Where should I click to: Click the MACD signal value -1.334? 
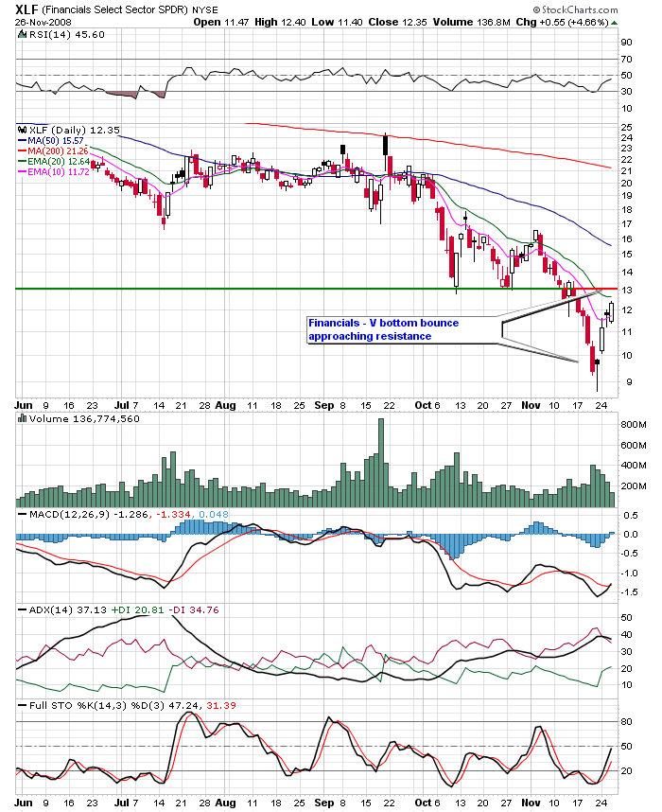173,515
